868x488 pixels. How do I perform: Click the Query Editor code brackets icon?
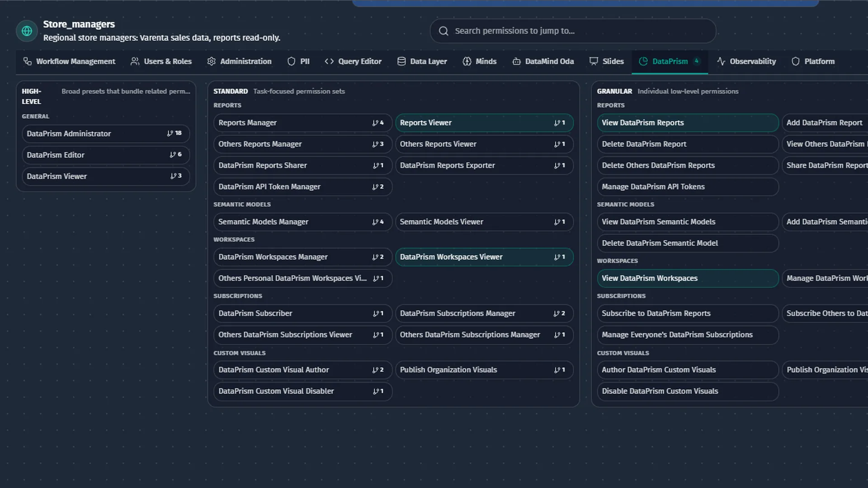pyautogui.click(x=329, y=61)
